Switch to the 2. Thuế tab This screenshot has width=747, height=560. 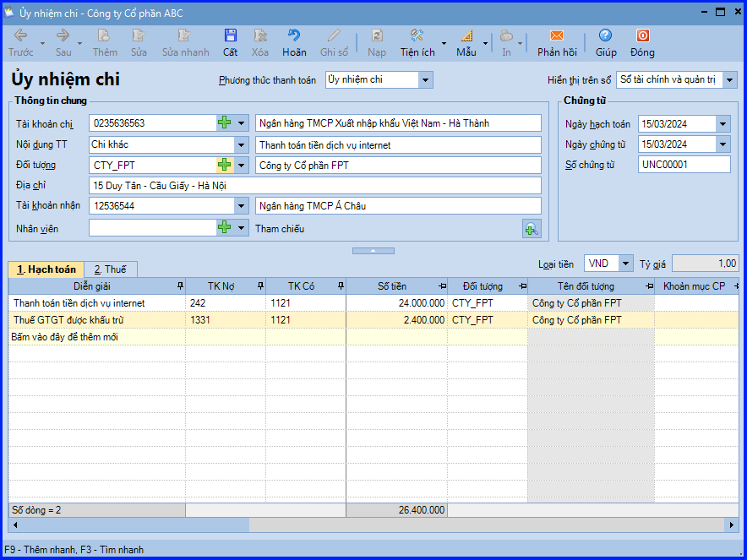point(111,269)
